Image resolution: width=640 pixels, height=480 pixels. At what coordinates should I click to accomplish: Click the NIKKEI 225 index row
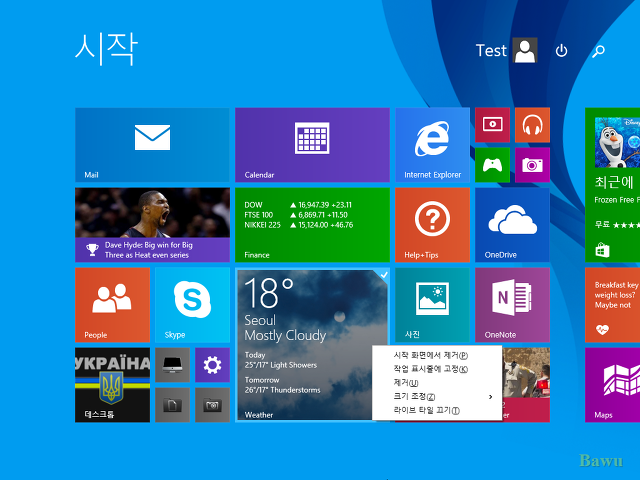(299, 225)
